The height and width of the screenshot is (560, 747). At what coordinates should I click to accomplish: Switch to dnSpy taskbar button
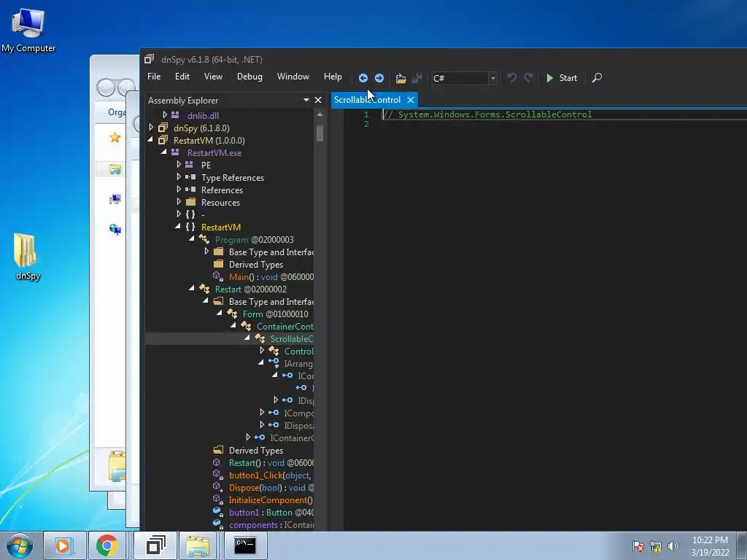coord(155,545)
